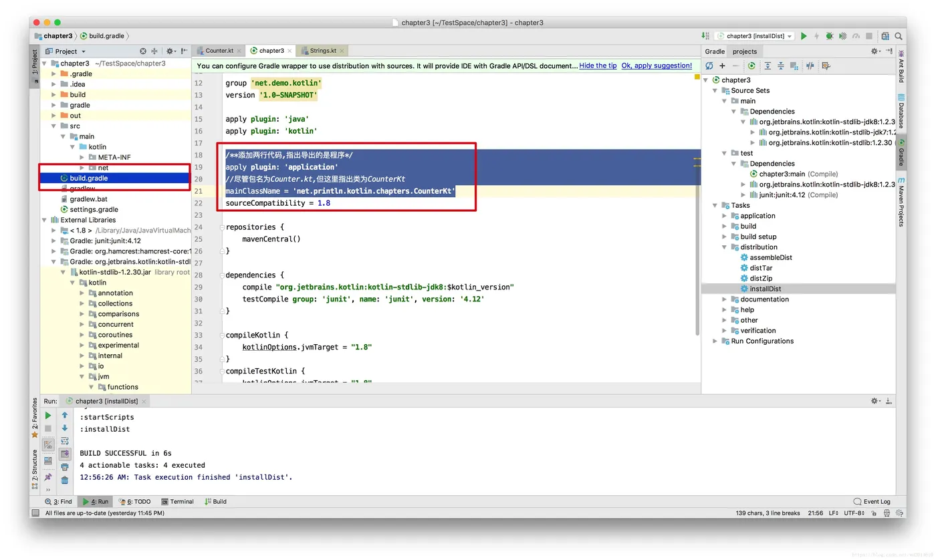The image size is (936, 560).
Task: Open the run configuration dropdown chapter3 [installDist]
Action: (754, 36)
